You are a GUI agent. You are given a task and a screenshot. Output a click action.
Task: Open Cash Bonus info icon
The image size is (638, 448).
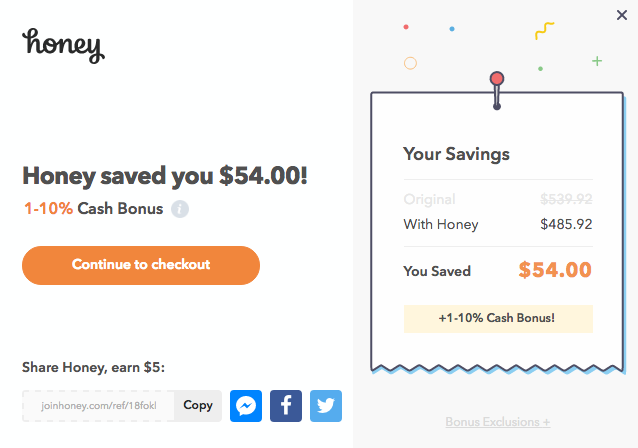tap(180, 209)
